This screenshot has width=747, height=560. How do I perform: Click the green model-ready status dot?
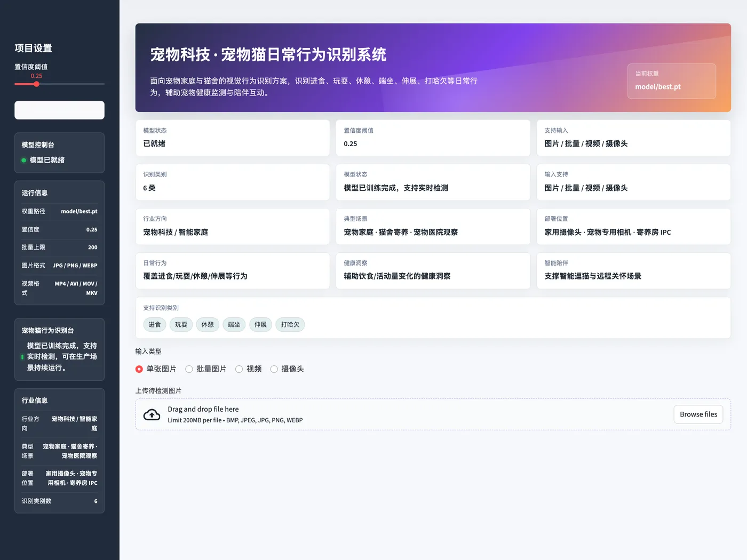23,160
